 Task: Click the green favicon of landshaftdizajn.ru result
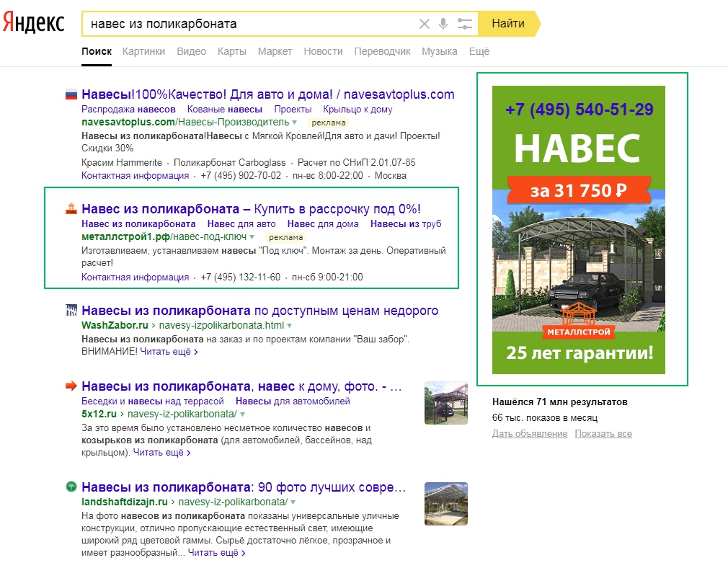point(71,487)
